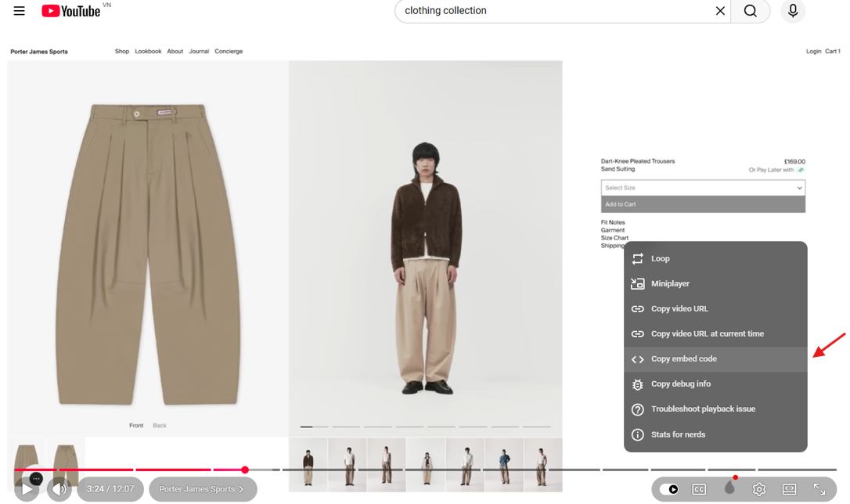The width and height of the screenshot is (850, 504).
Task: Open the settings gear in the player
Action: click(759, 489)
